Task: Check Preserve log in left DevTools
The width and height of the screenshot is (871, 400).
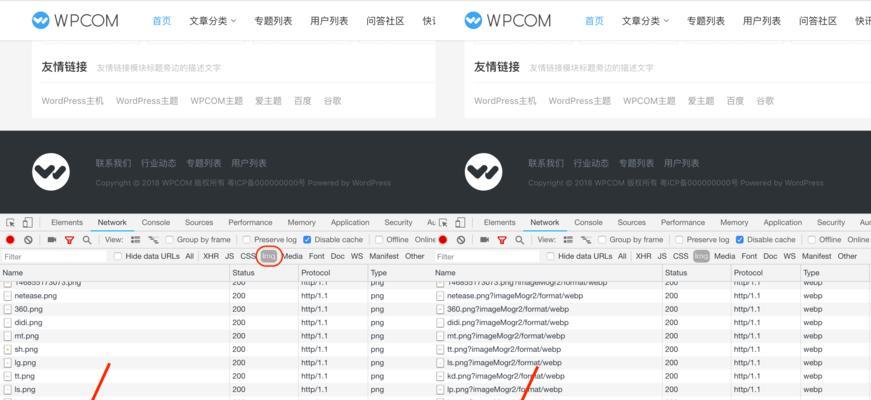Action: [247, 240]
